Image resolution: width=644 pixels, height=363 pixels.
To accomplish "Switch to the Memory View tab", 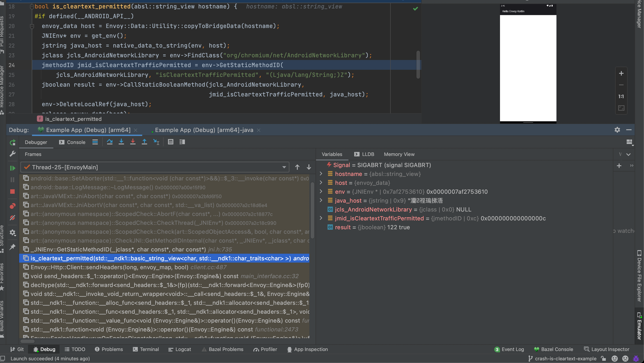I will [398, 154].
